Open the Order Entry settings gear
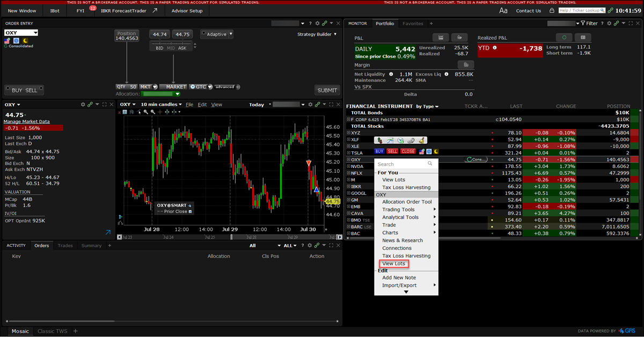 [317, 24]
